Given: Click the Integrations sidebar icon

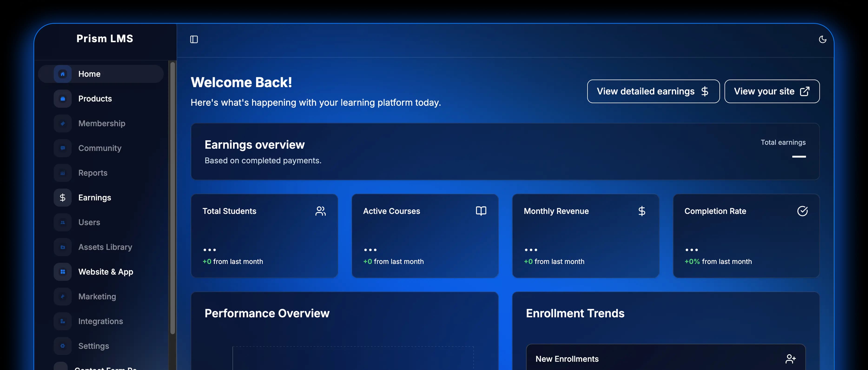Looking at the screenshot, I should (63, 321).
